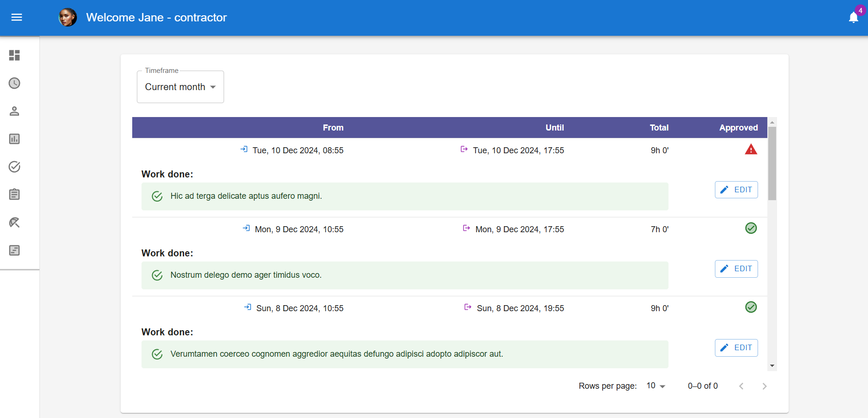Click the clock-out icon for Mon 9 Dec
868x418 pixels.
point(466,228)
